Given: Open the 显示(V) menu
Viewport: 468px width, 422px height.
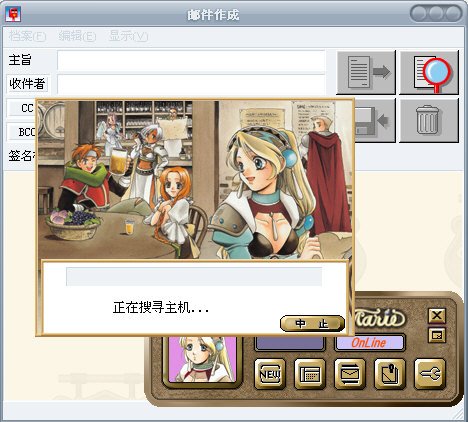Looking at the screenshot, I should pos(128,36).
